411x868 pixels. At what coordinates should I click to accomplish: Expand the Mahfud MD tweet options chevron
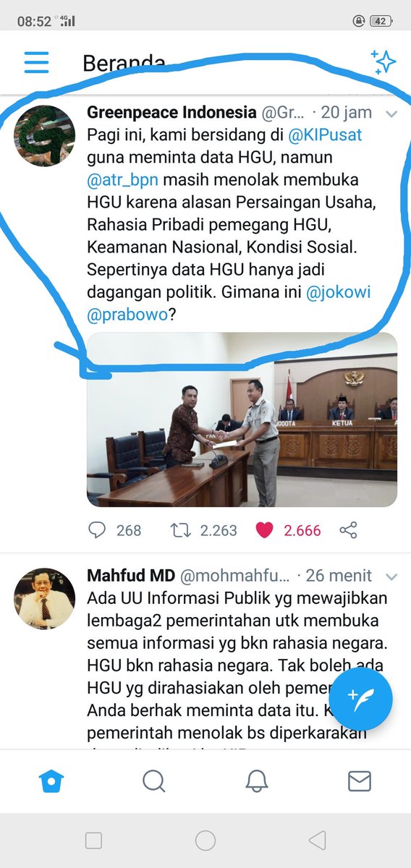coord(391,577)
